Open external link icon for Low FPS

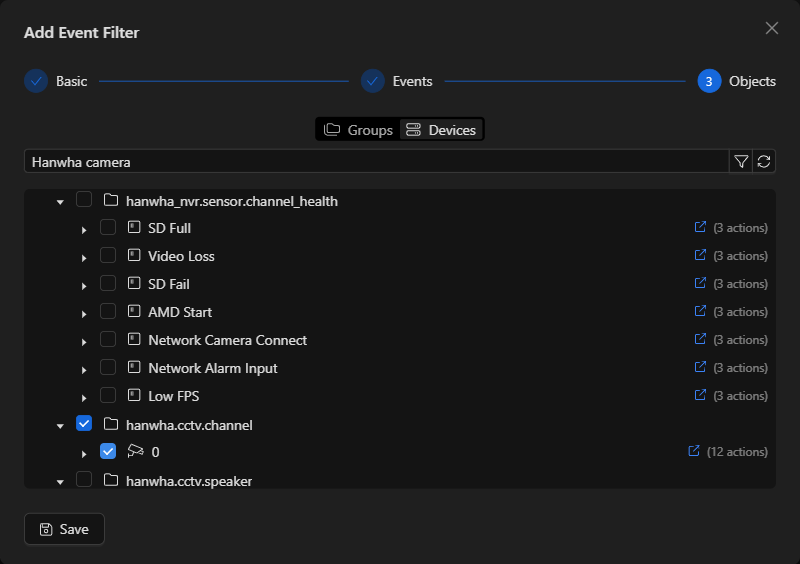(x=700, y=395)
